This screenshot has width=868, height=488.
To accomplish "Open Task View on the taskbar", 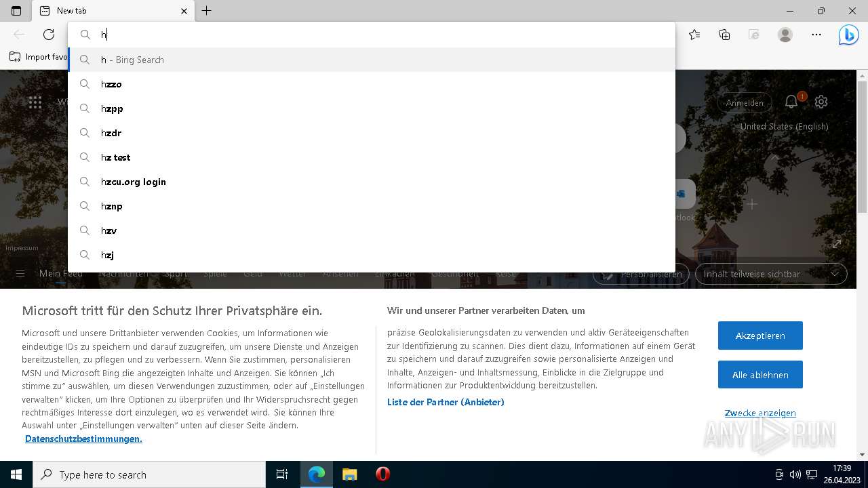I will tap(282, 474).
